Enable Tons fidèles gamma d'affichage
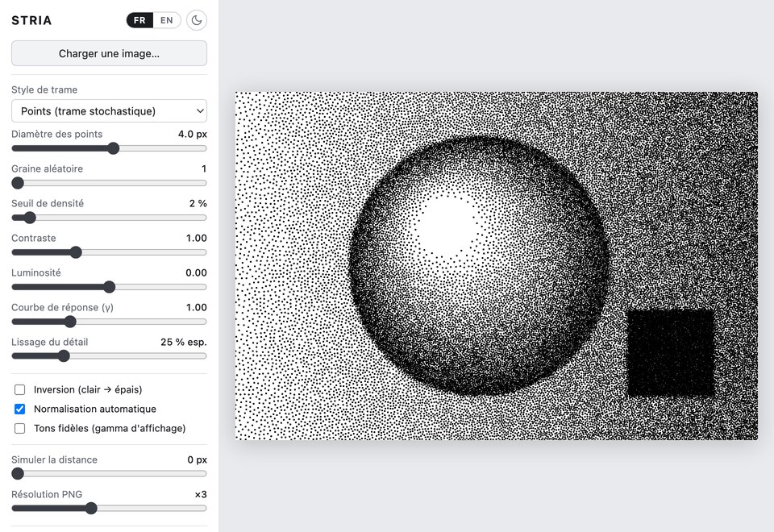The width and height of the screenshot is (774, 532). click(19, 428)
